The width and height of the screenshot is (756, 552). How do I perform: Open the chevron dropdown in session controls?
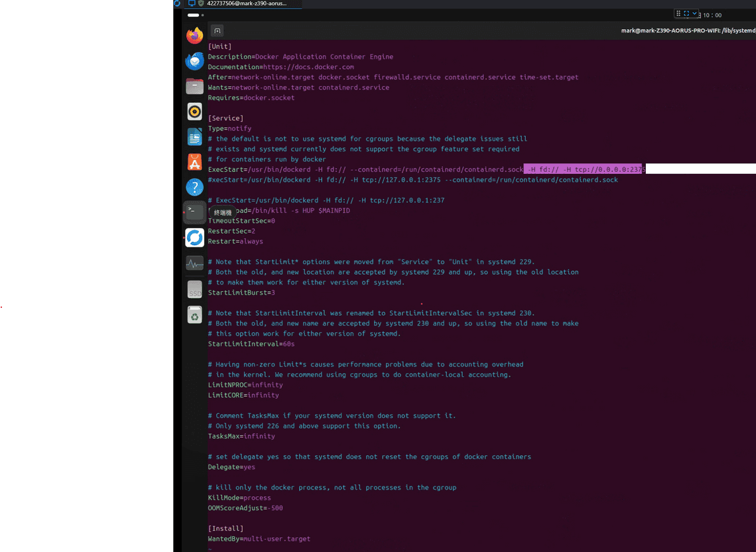pos(694,14)
